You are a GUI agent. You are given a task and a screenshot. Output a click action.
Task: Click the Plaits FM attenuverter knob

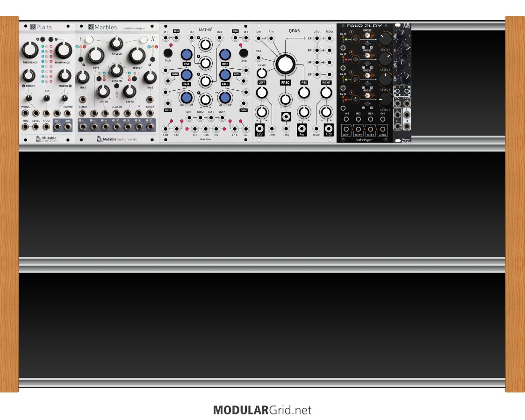click(x=47, y=98)
